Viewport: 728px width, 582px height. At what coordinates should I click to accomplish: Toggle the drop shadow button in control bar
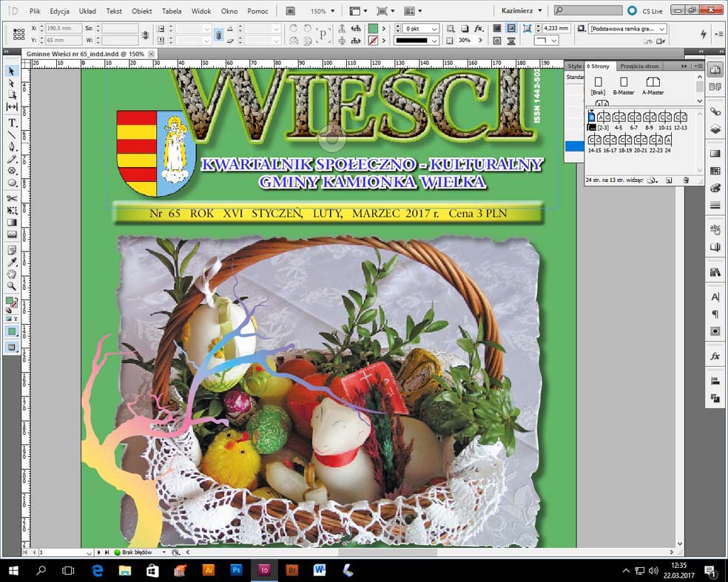pos(465,29)
